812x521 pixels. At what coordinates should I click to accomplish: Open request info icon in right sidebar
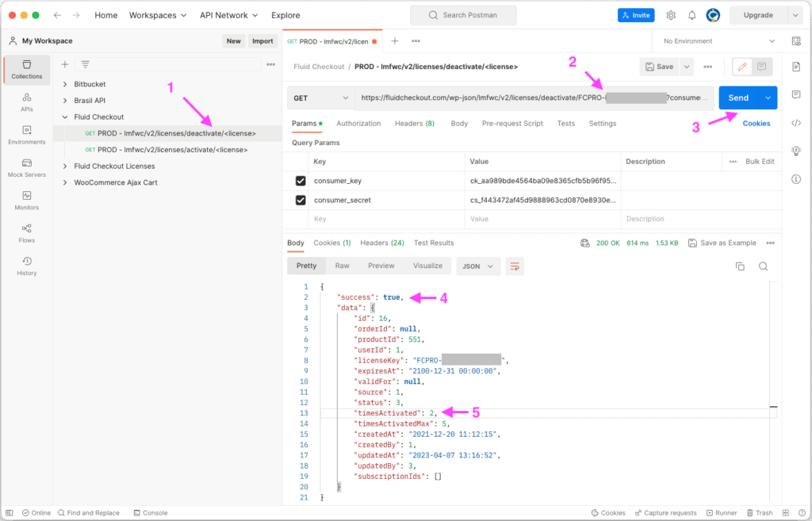pyautogui.click(x=796, y=179)
